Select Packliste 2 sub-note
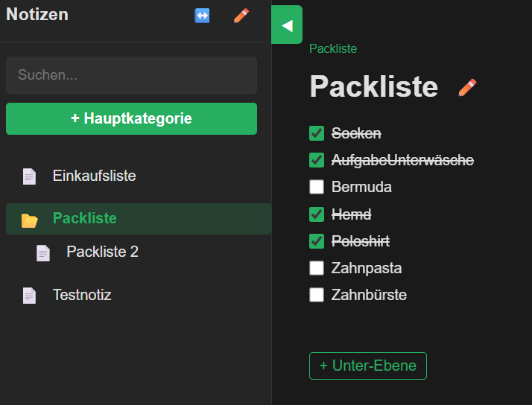Viewport: 532px width, 405px height. click(x=102, y=252)
